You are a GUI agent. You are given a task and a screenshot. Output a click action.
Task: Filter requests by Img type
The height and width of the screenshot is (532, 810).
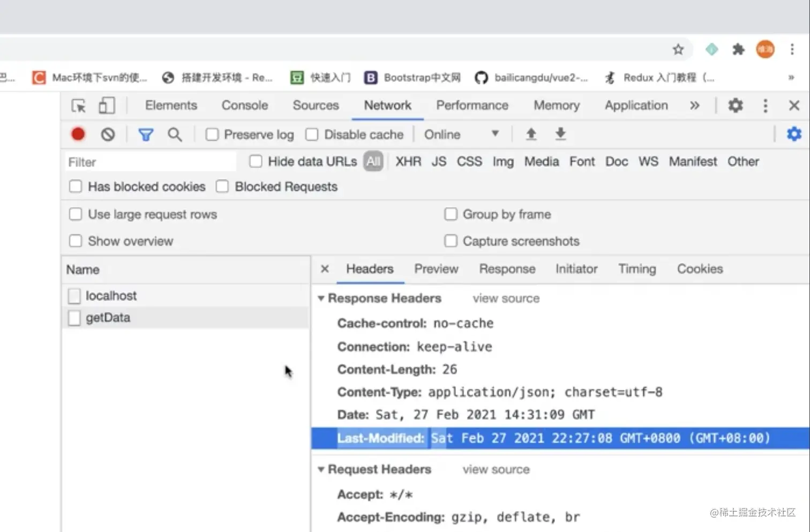click(x=503, y=162)
